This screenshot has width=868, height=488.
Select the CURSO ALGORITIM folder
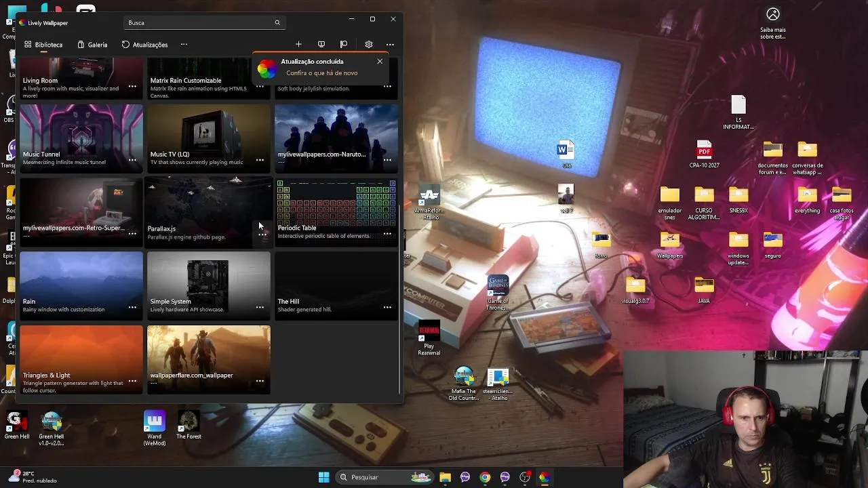click(704, 203)
